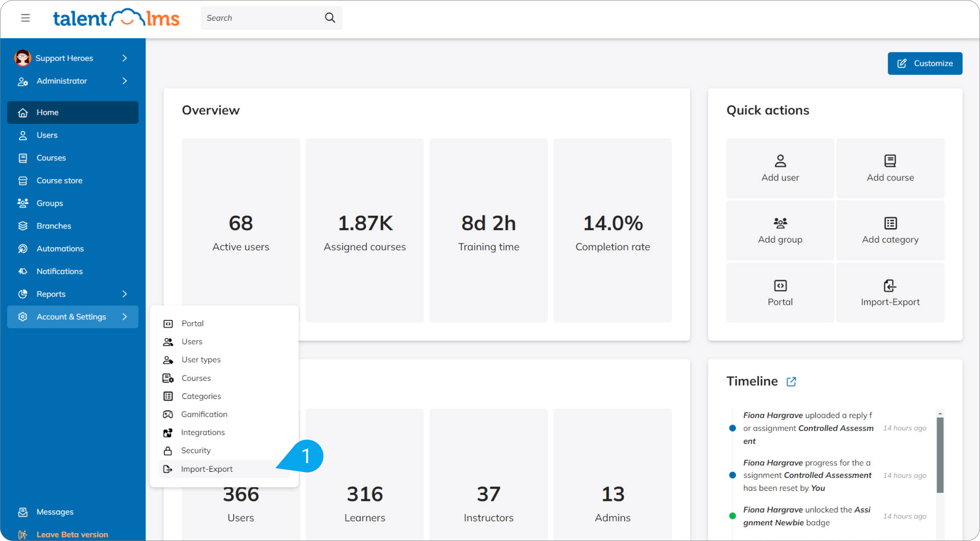Click the Admins count card
This screenshot has height=541, width=980.
click(x=613, y=475)
